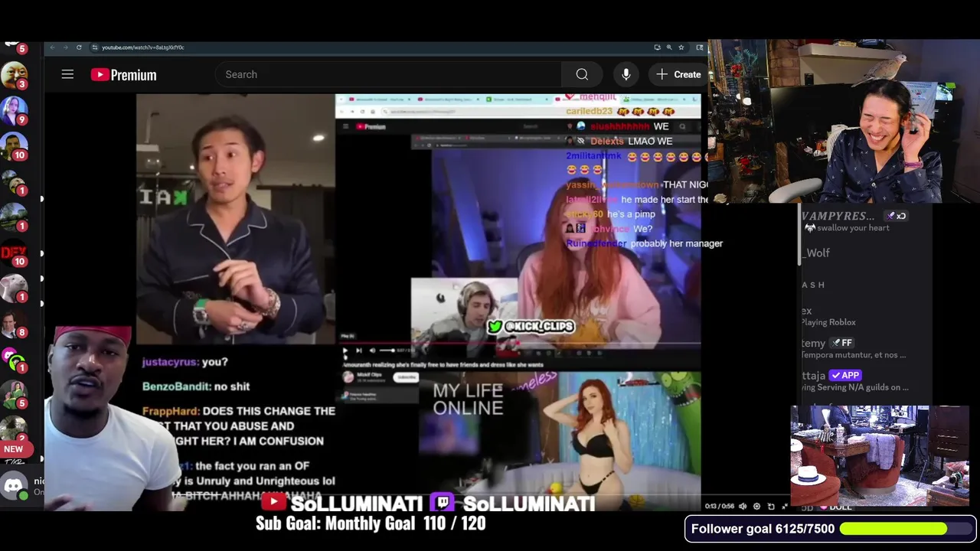The image size is (980, 551).
Task: Open the room camera thumbnail at bottom right
Action: click(880, 455)
